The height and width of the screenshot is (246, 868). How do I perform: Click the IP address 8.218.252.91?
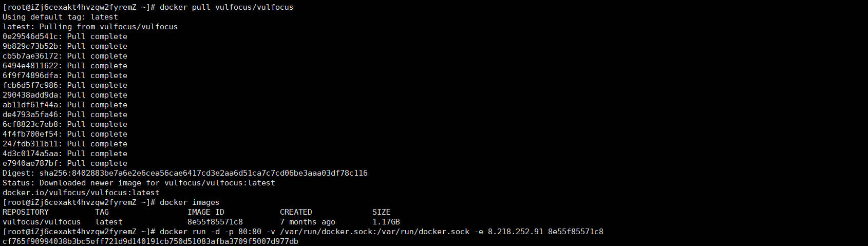tap(516, 232)
